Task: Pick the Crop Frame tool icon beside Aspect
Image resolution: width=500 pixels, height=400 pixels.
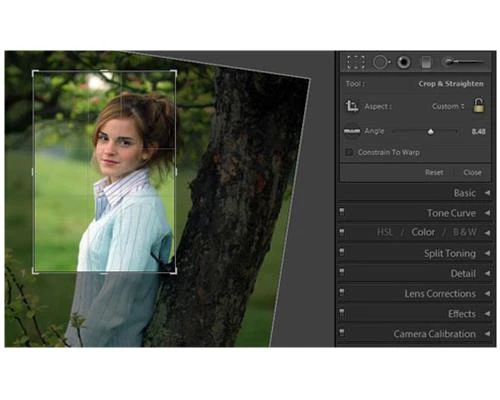Action: click(352, 106)
